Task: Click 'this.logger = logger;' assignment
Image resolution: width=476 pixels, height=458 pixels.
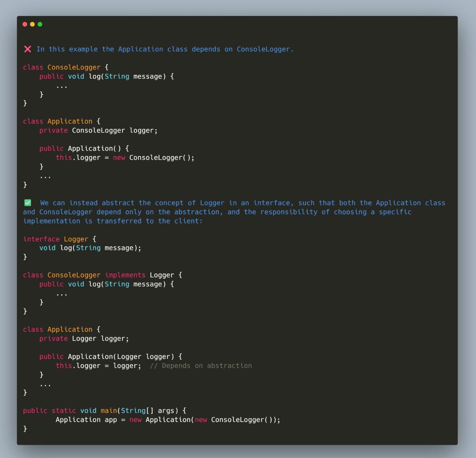Action: click(x=98, y=366)
